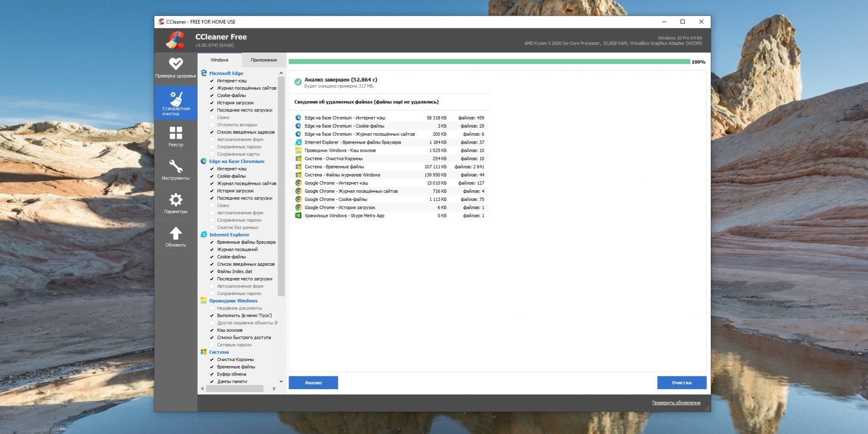Open the Проверить обновления link
The image size is (868, 434).
676,403
